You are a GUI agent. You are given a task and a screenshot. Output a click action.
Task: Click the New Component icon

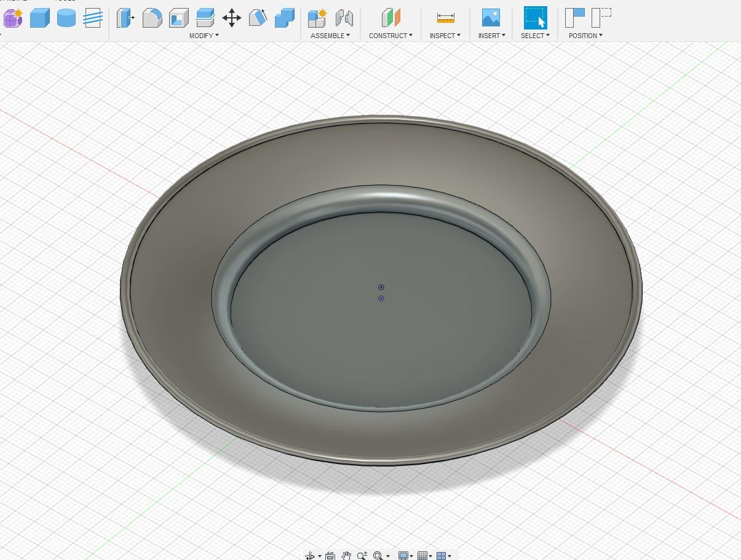[x=317, y=18]
